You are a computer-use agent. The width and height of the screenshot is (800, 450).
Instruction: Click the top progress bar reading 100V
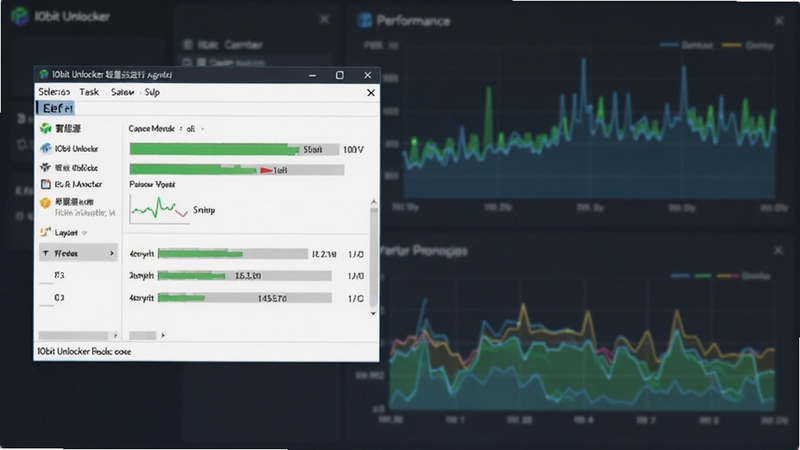pyautogui.click(x=234, y=149)
